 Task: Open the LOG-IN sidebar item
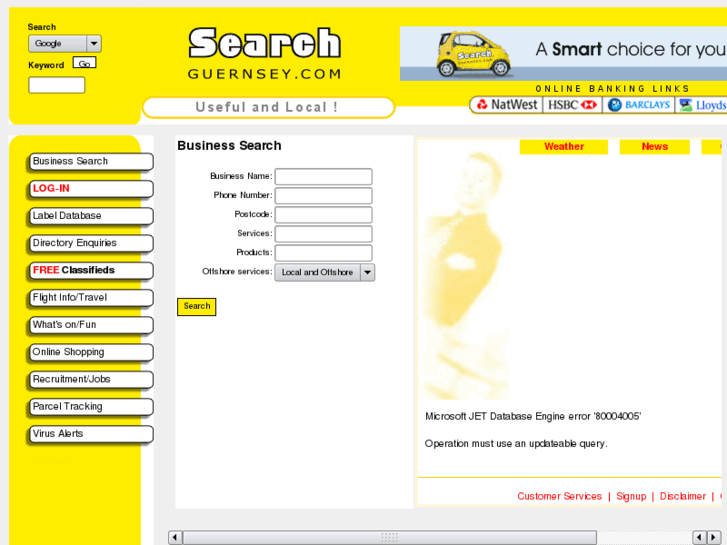(x=91, y=189)
